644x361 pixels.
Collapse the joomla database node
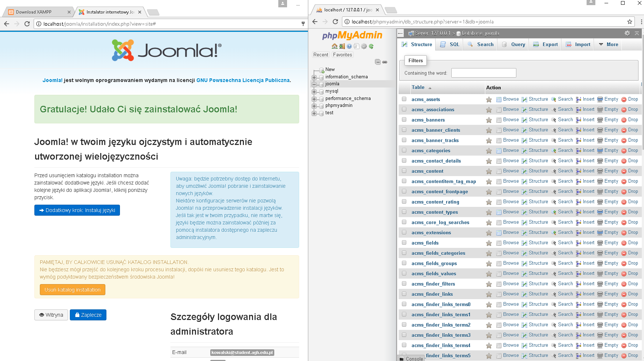[314, 84]
